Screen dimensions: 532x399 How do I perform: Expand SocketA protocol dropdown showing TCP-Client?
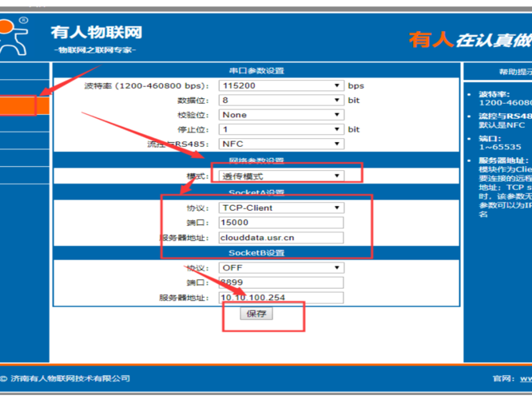point(281,207)
